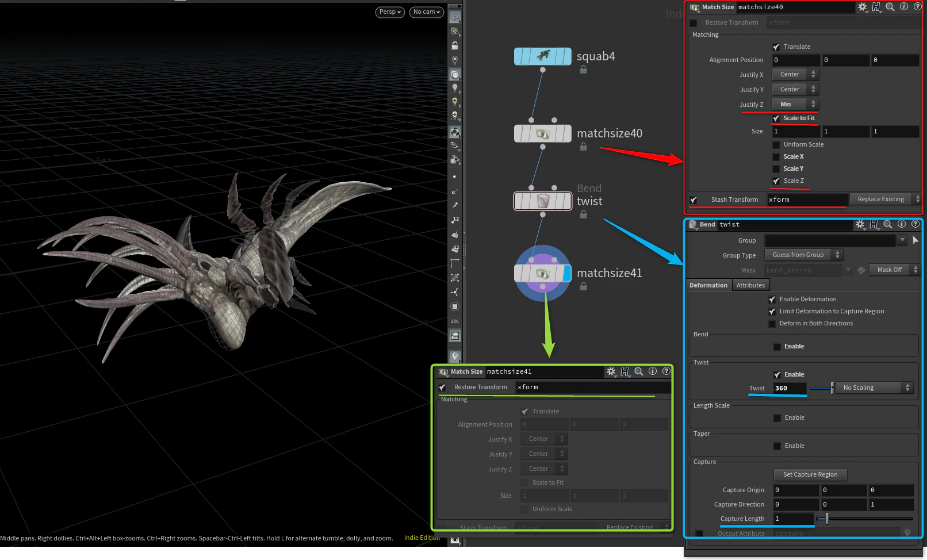Click the map pin icon in viewport toolbar

pos(455,356)
